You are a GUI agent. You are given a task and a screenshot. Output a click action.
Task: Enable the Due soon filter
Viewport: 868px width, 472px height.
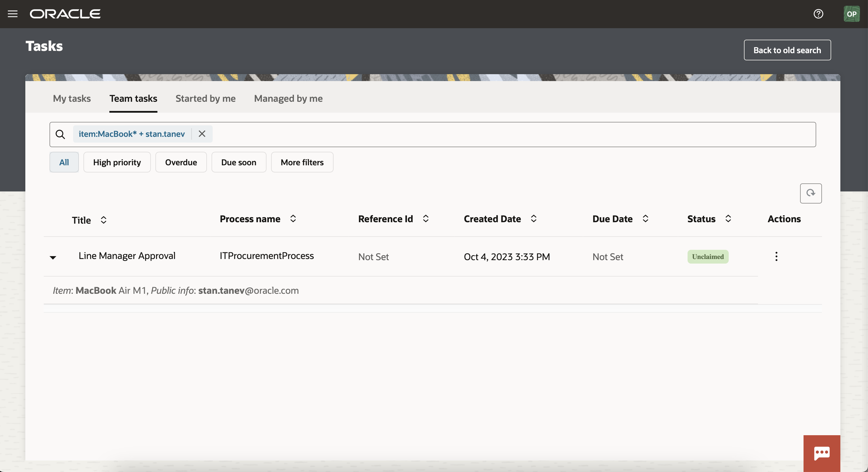click(x=239, y=162)
